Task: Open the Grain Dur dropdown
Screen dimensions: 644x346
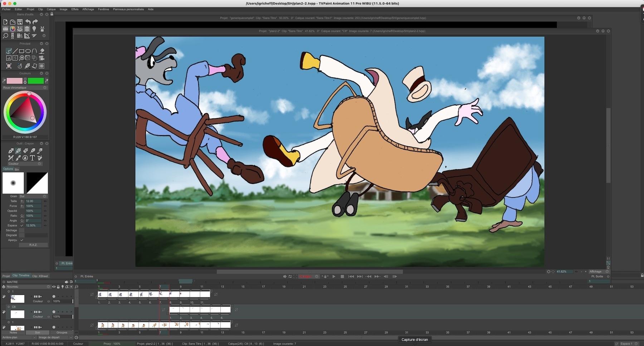Action: pyautogui.click(x=33, y=196)
